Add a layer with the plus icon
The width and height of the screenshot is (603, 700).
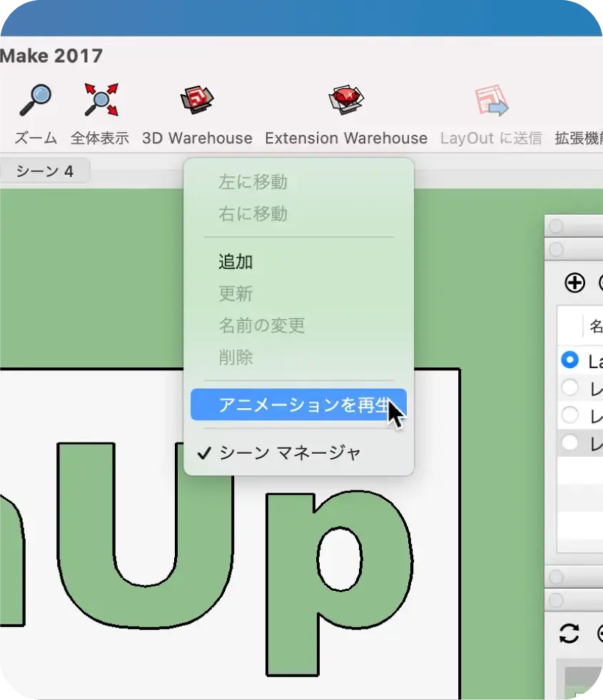(x=574, y=283)
